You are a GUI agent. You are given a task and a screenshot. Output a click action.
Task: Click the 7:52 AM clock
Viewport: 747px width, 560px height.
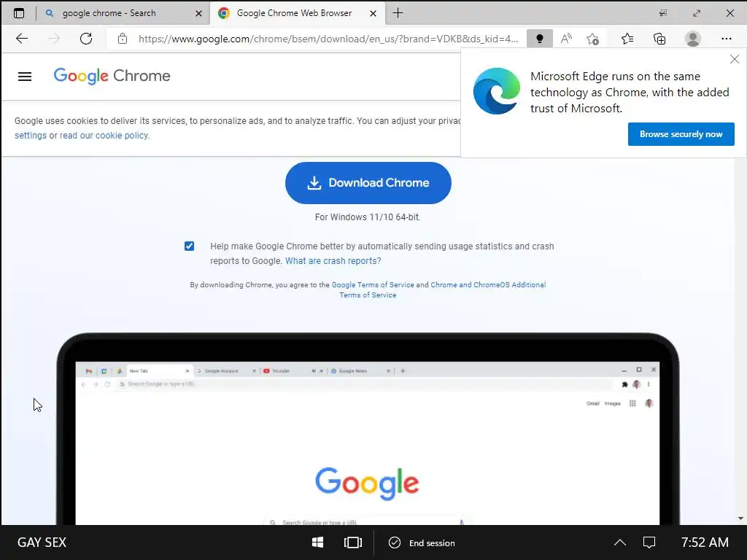[705, 542]
